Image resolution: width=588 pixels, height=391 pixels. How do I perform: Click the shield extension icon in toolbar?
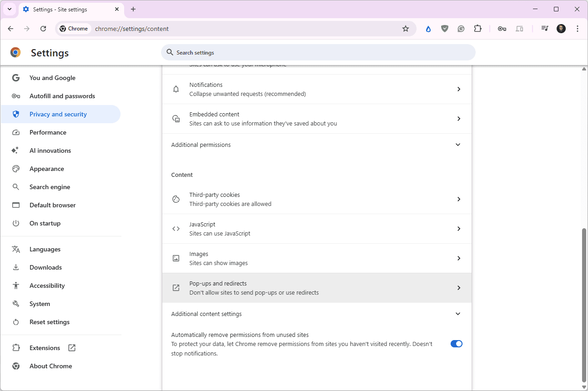445,29
